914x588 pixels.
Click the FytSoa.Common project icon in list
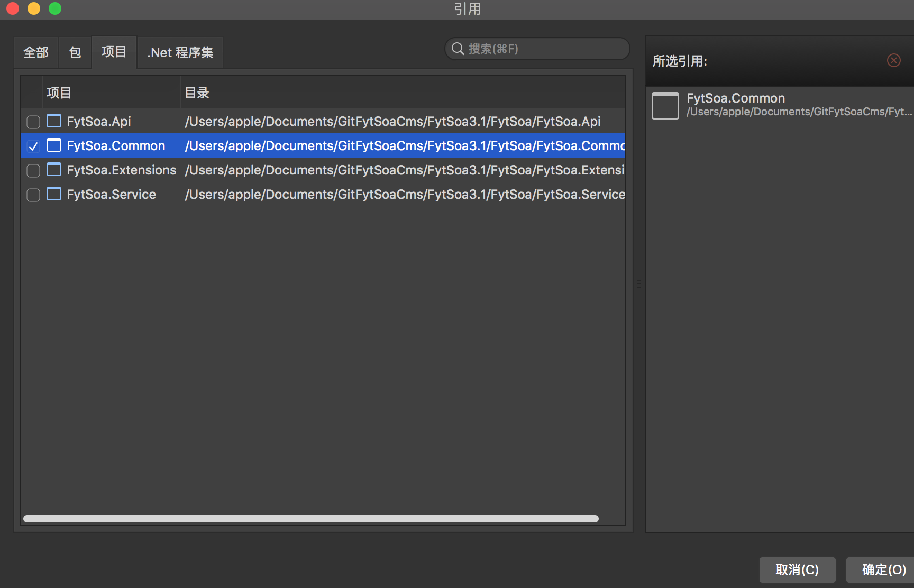pos(54,145)
